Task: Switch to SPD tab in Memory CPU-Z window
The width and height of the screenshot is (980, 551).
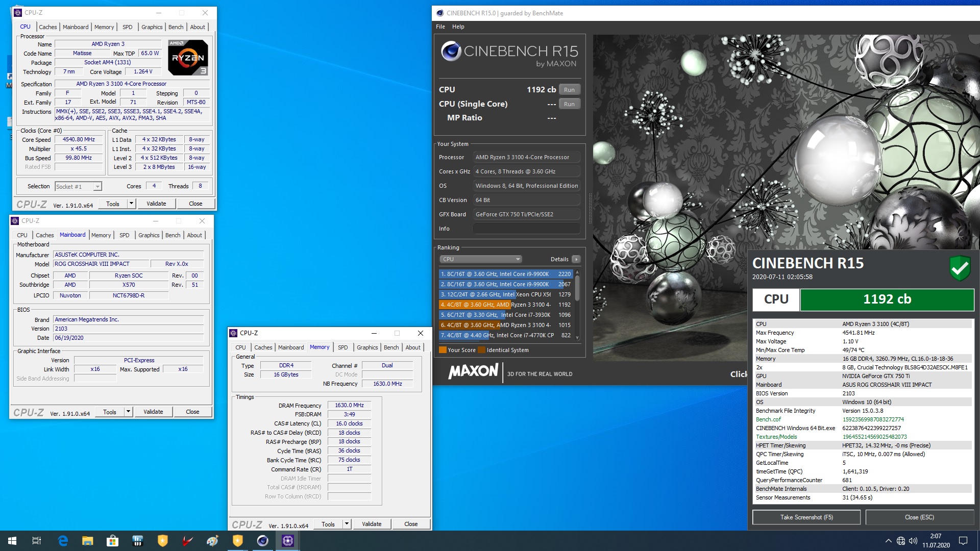Action: (x=343, y=347)
